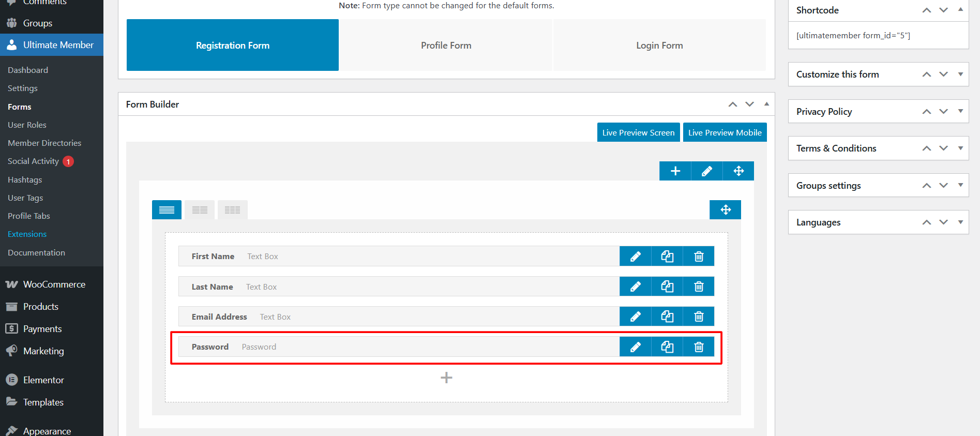Edit the Password field

point(635,347)
